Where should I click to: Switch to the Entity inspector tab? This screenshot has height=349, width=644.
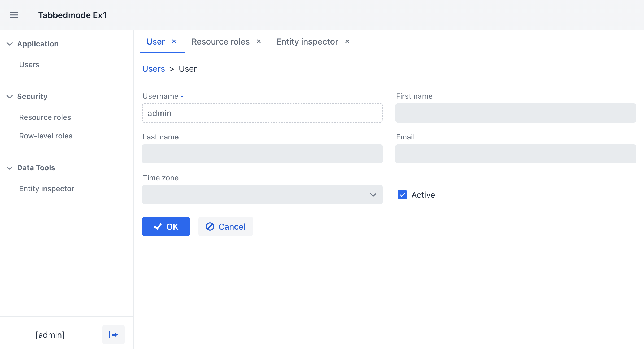coord(307,41)
